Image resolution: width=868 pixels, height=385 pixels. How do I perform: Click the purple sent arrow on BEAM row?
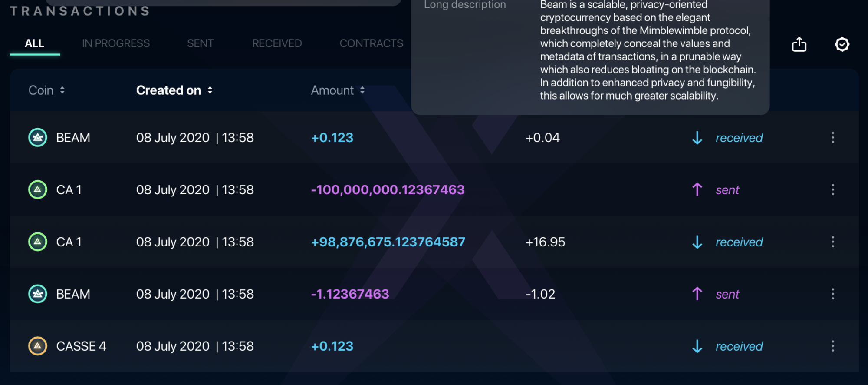(697, 294)
